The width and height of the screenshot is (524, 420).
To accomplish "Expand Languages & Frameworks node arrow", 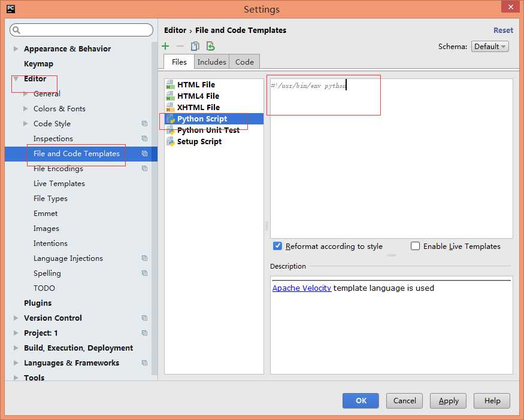I will [16, 363].
